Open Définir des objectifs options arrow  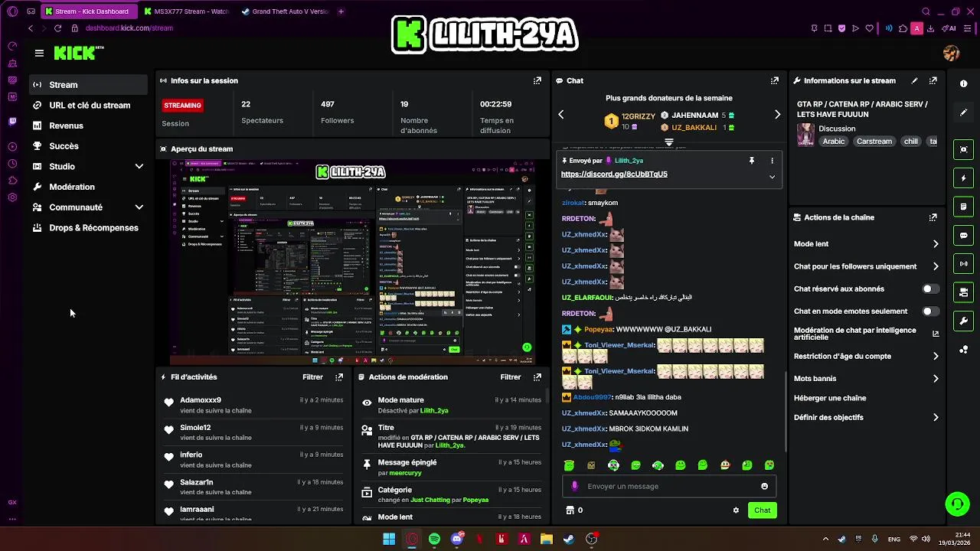tap(936, 417)
